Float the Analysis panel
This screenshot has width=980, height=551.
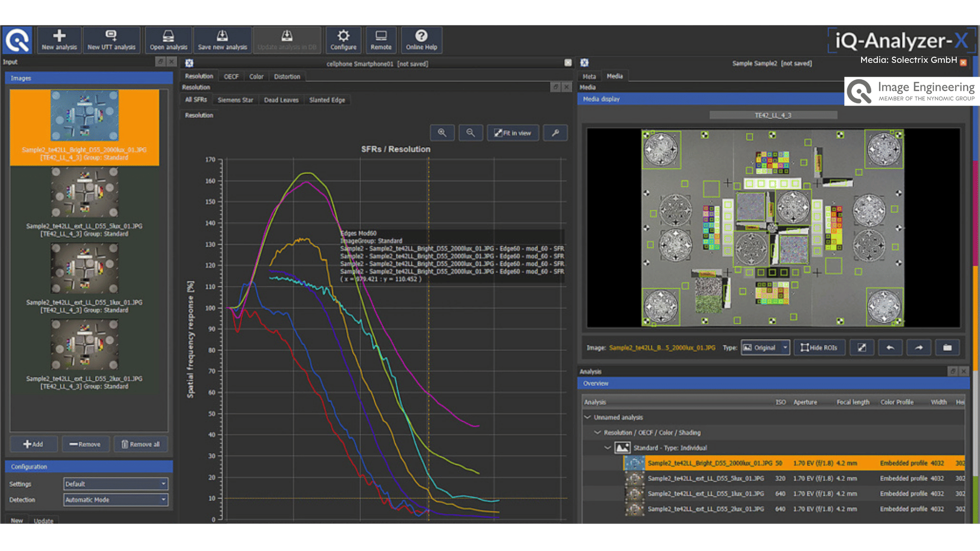point(952,371)
